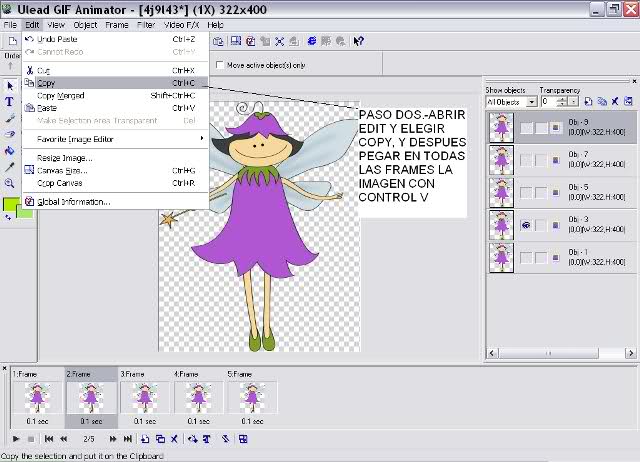640x462 pixels.
Task: Toggle visibility box for Obj - 9
Action: [526, 128]
